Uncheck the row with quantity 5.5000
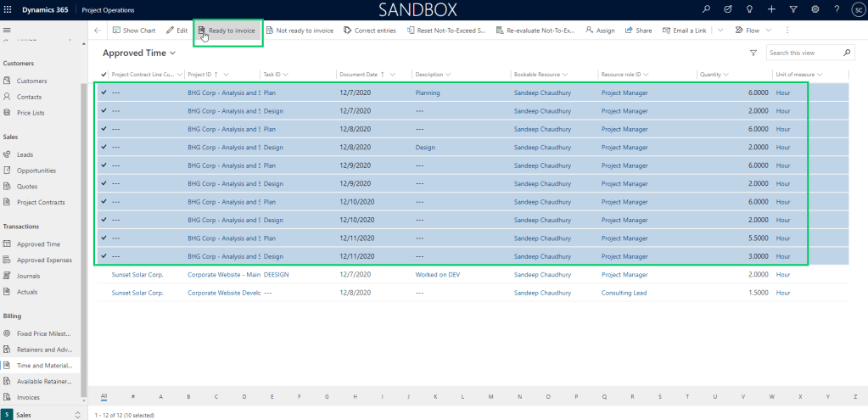 [104, 238]
